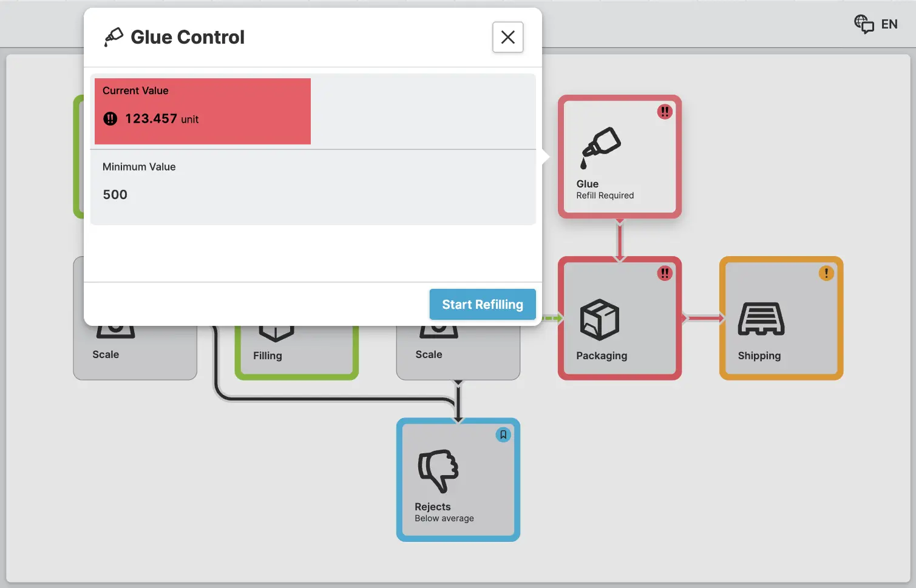The image size is (916, 588).
Task: Select the Scale node beside Packaging
Action: click(429, 354)
